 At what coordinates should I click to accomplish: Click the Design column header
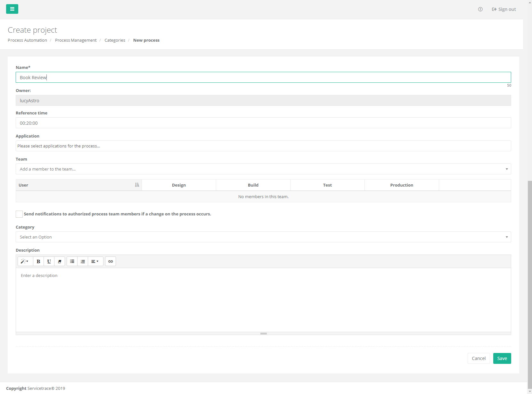click(x=179, y=185)
